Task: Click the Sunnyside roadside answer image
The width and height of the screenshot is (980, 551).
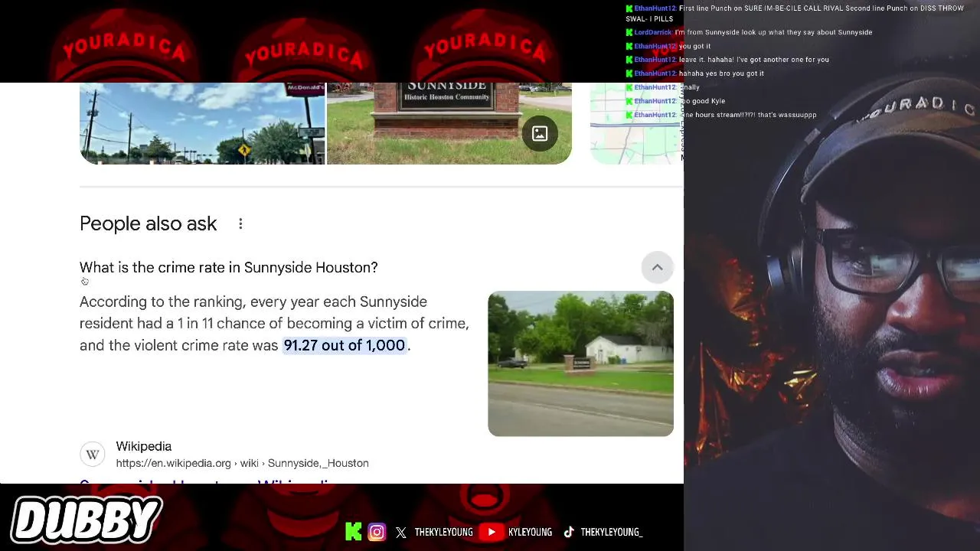Action: pyautogui.click(x=581, y=364)
